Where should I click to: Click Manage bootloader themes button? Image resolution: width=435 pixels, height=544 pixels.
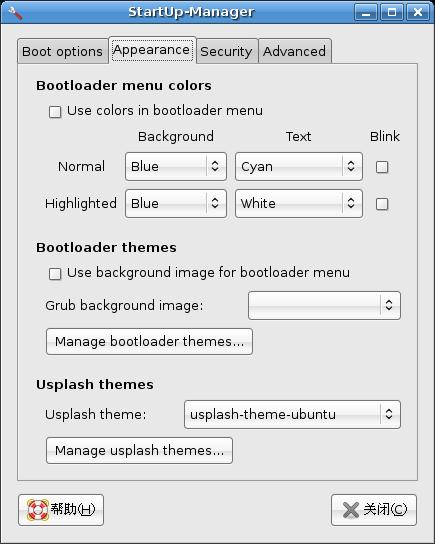150,341
